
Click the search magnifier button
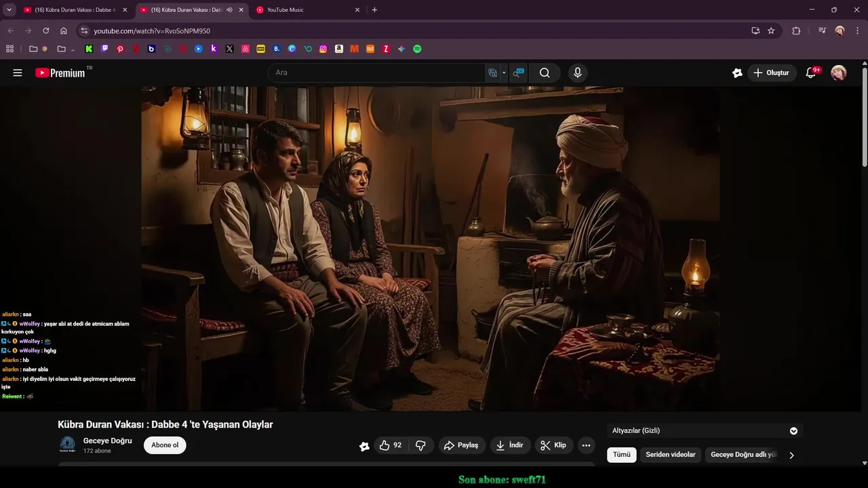click(545, 73)
